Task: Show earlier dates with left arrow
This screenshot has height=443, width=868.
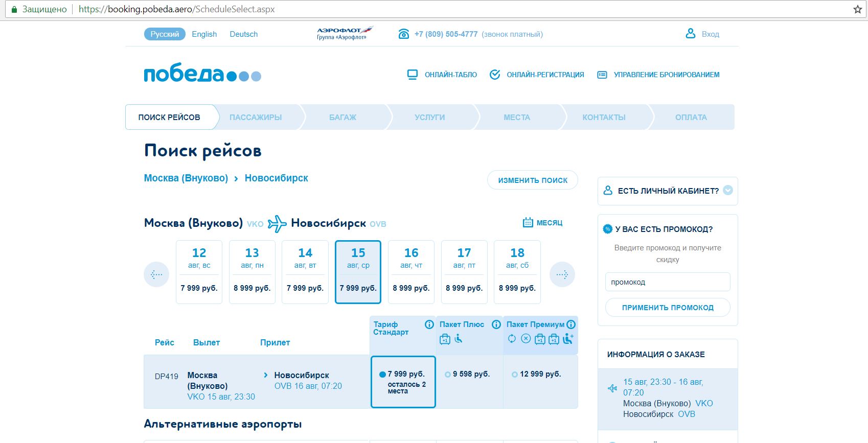Action: click(x=156, y=274)
